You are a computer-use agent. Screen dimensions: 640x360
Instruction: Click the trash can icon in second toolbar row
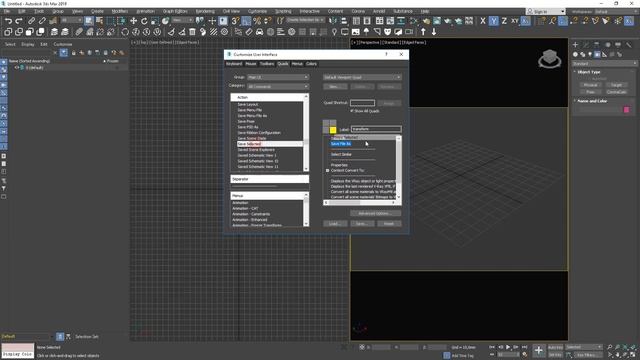[x=192, y=32]
